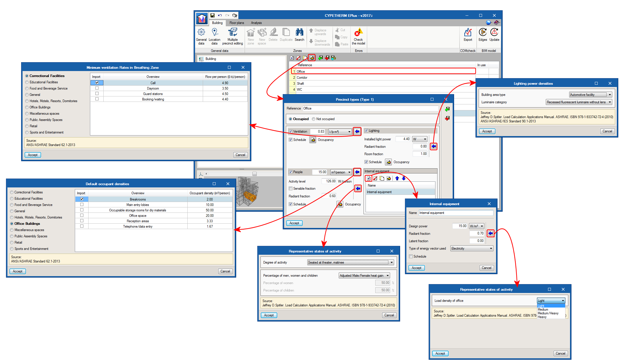The height and width of the screenshot is (364, 622).
Task: Click the Design power input field
Action: pyautogui.click(x=460, y=226)
